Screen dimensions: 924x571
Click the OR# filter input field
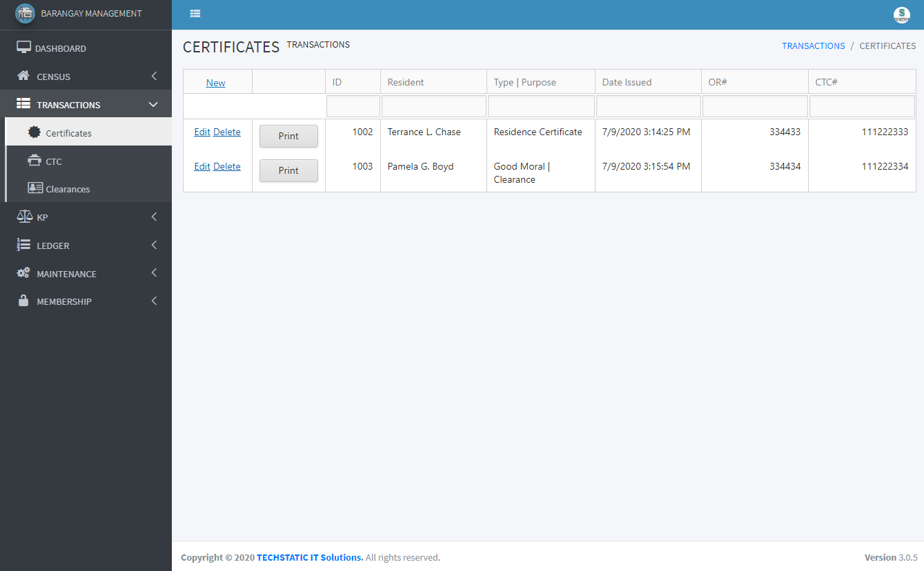pos(755,106)
